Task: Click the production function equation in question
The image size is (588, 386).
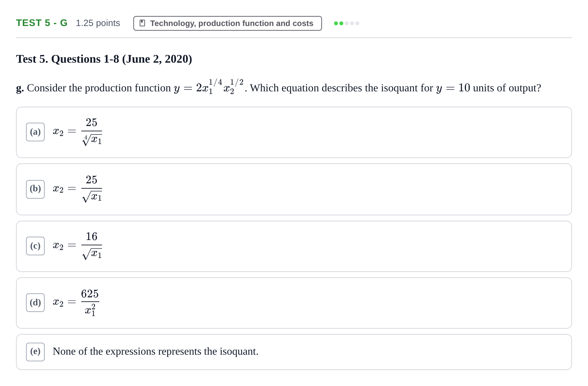Action: click(209, 87)
